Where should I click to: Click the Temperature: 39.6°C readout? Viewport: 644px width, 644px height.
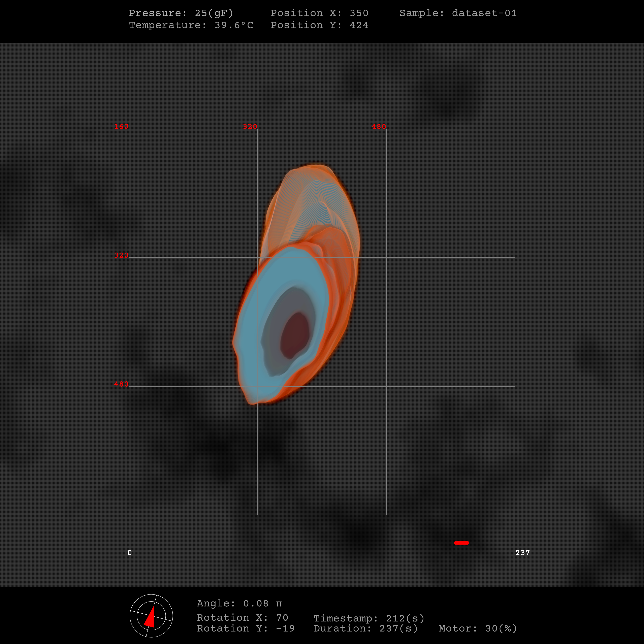pyautogui.click(x=191, y=25)
